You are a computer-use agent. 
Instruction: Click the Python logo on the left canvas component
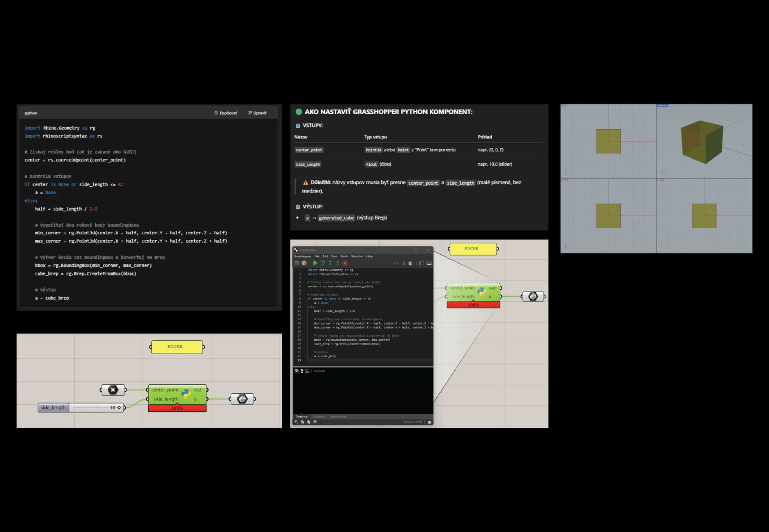point(186,394)
